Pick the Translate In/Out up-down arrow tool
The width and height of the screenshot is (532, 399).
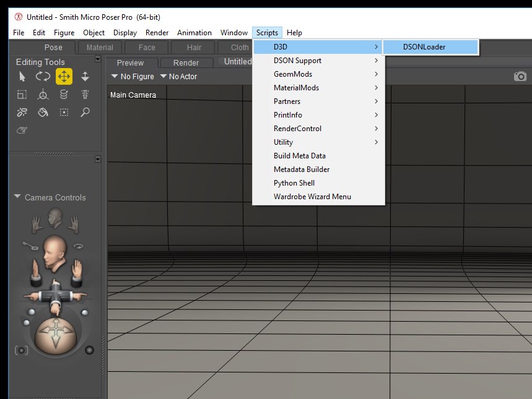(85, 77)
